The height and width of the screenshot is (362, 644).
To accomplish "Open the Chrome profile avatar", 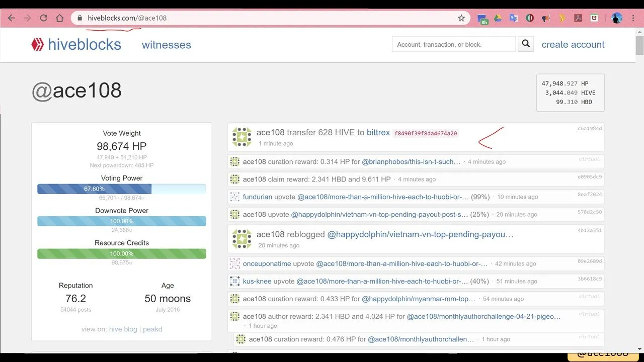I will click(617, 18).
